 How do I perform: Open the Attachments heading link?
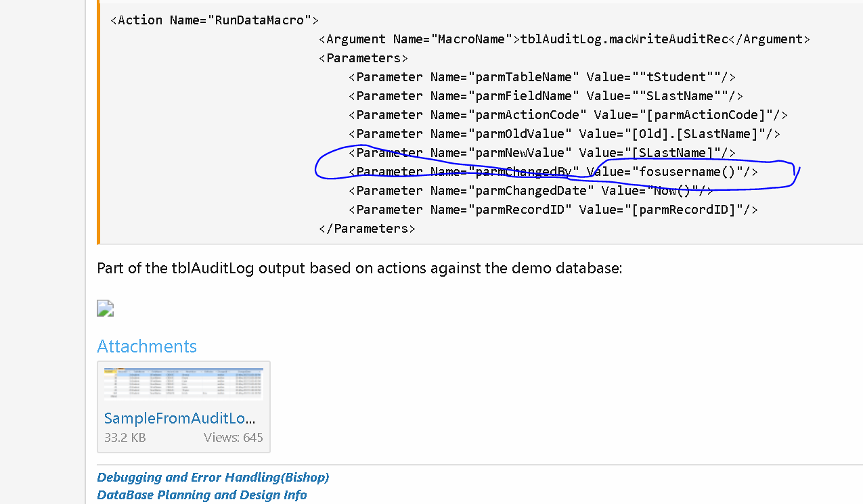[147, 346]
